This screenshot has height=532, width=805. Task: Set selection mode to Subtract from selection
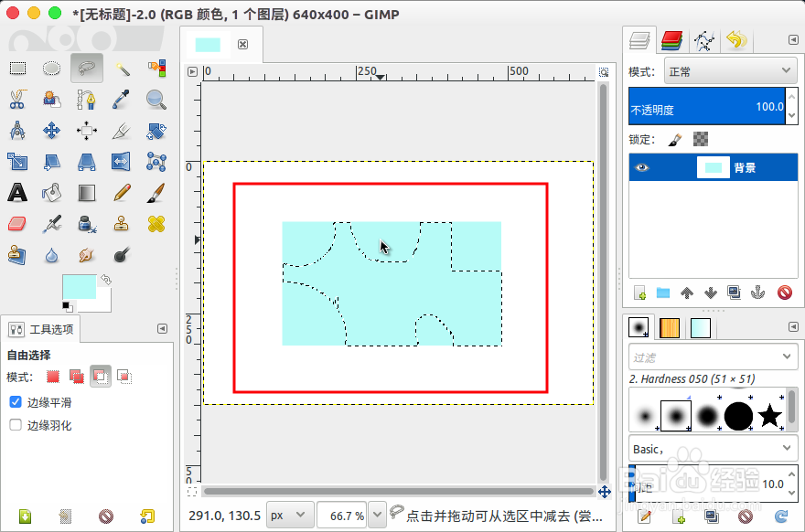(x=101, y=378)
